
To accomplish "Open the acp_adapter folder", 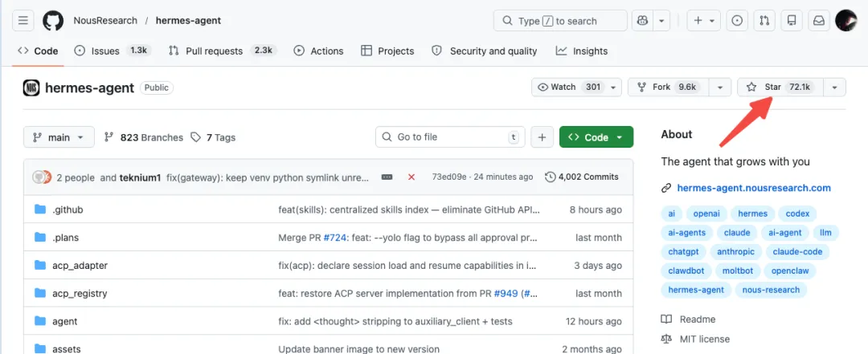I will click(x=80, y=266).
